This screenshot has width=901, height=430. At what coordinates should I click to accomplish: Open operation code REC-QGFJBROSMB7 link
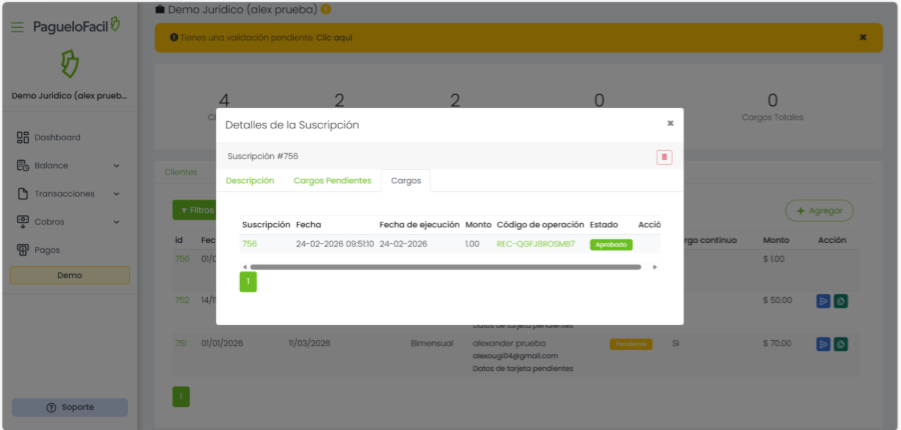(535, 244)
